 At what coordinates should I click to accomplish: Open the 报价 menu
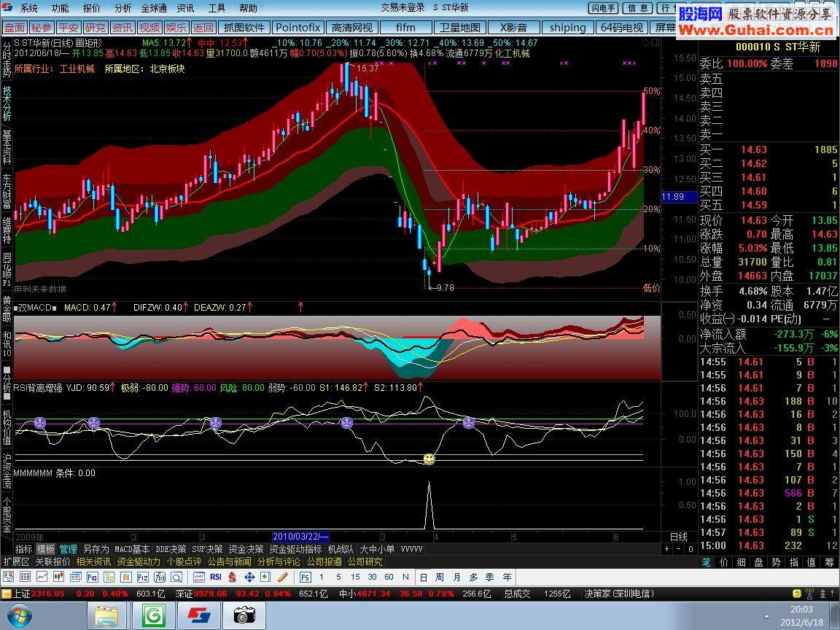point(91,8)
